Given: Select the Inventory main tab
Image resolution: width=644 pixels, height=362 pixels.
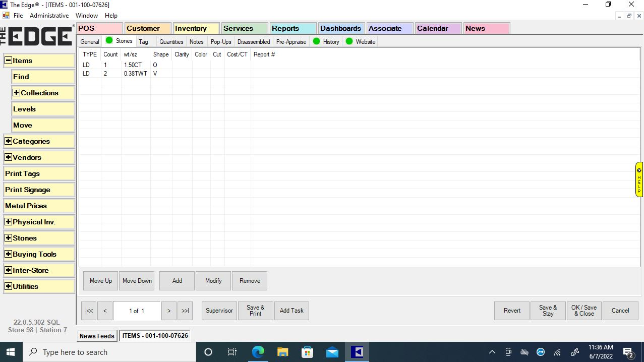Looking at the screenshot, I should pyautogui.click(x=196, y=28).
